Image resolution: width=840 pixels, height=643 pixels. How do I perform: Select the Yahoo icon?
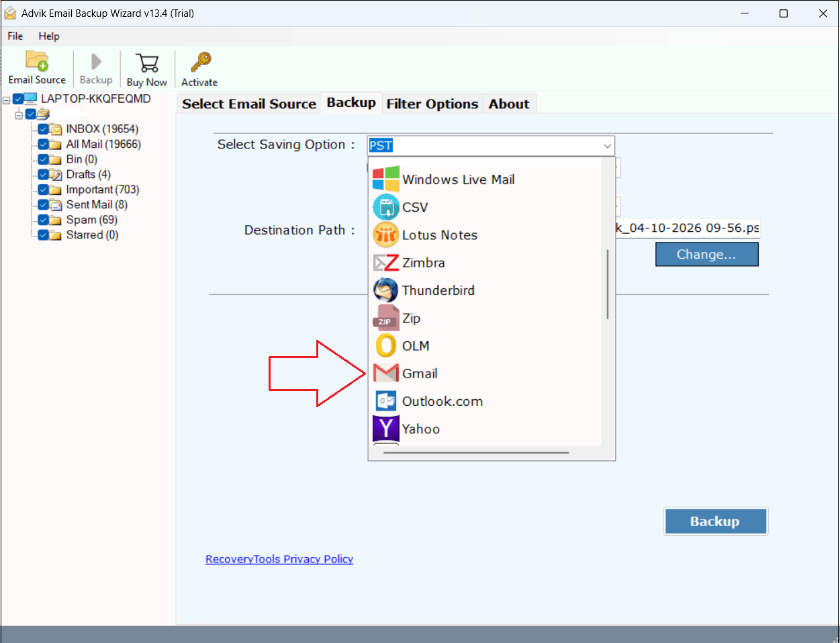coord(386,429)
